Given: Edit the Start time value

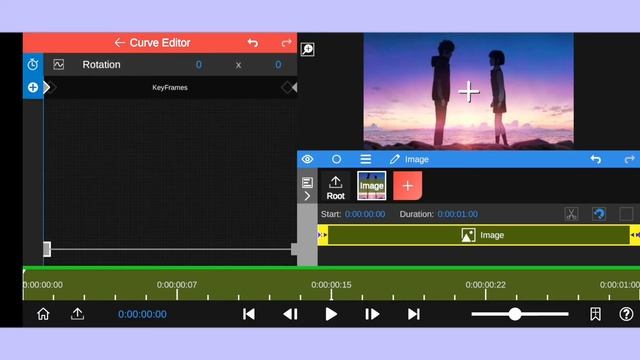Looking at the screenshot, I should pos(365,214).
